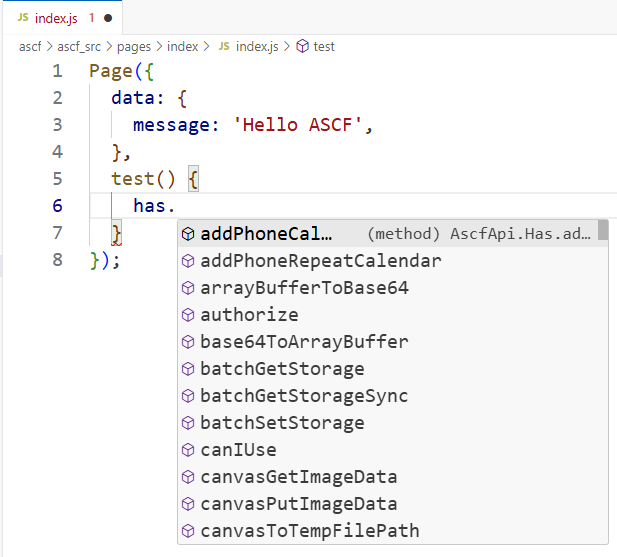Click method icon beside arrayBufferToBase64
617x557 pixels.
(188, 288)
